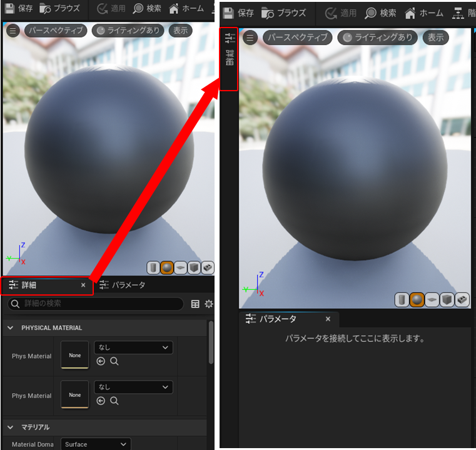
Task: Open Browse (ブラウズ) in the right window
Action: [284, 13]
